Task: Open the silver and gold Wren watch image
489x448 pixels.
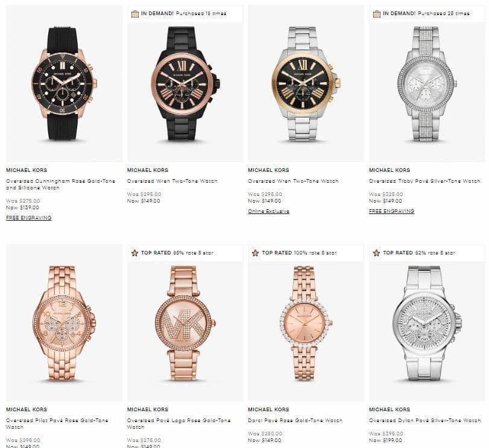Action: click(x=306, y=83)
